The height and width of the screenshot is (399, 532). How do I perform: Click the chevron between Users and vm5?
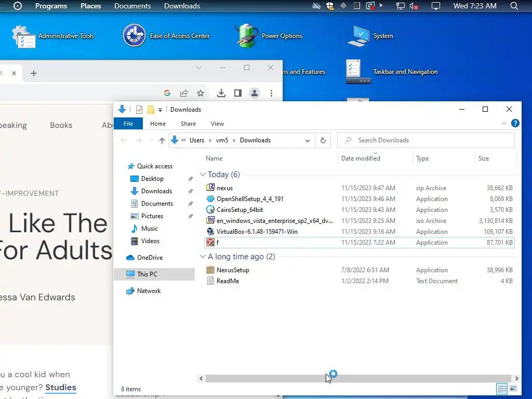click(210, 140)
